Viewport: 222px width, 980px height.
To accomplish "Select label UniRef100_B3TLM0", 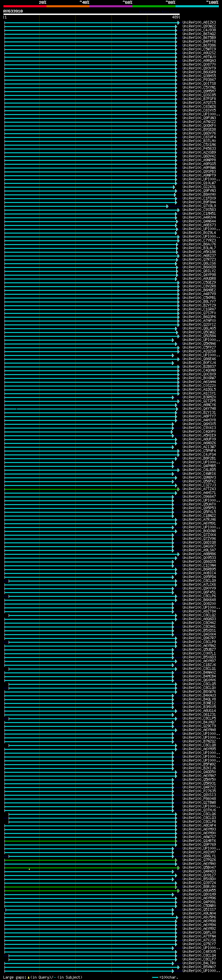I will click(x=199, y=141).
